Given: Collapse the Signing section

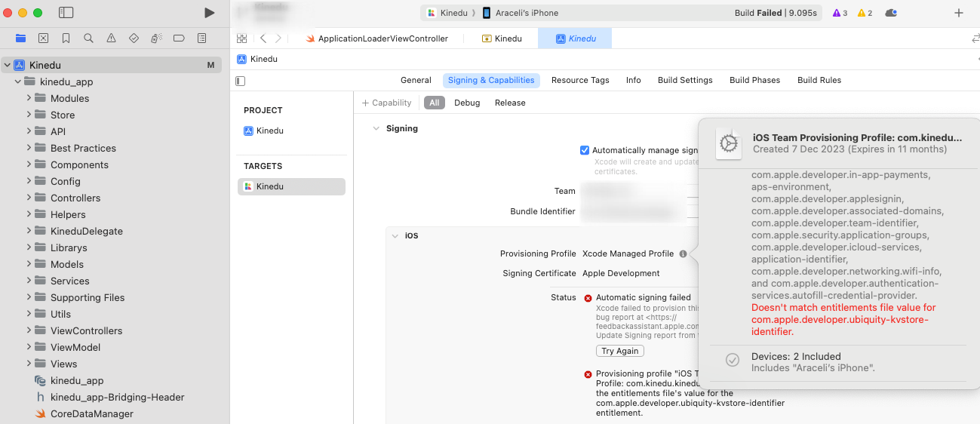Looking at the screenshot, I should point(376,128).
